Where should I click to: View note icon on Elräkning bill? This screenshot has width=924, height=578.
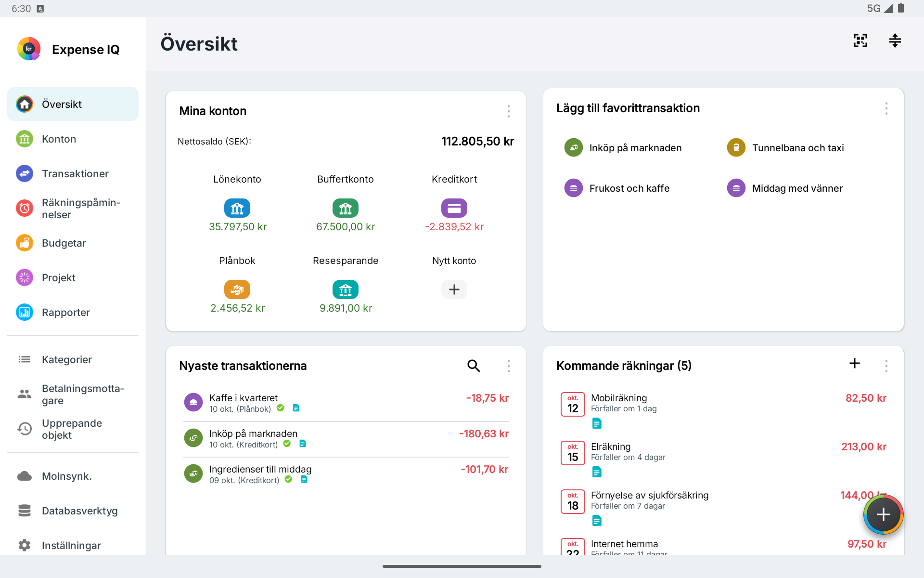click(597, 472)
